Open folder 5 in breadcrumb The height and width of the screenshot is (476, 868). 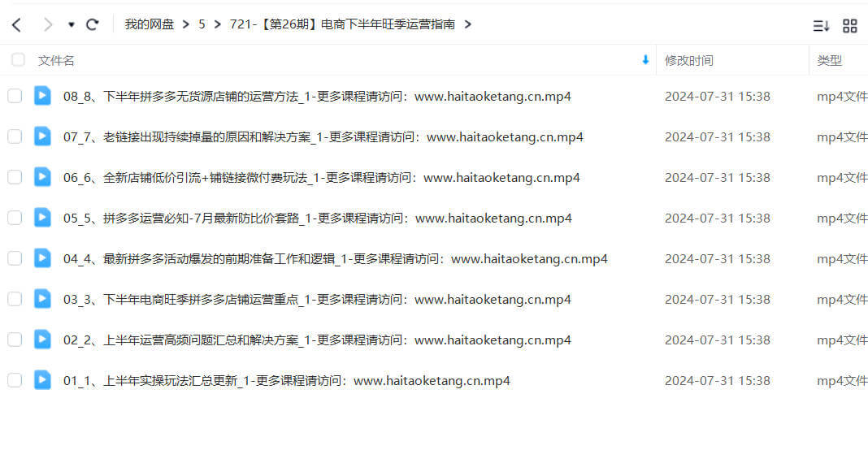click(x=202, y=24)
